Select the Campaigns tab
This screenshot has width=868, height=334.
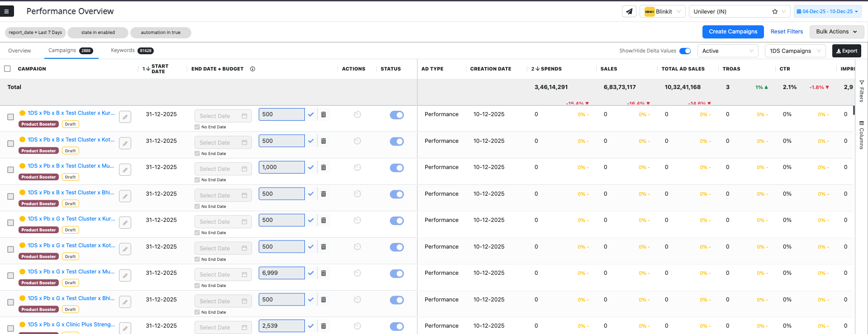click(x=71, y=51)
